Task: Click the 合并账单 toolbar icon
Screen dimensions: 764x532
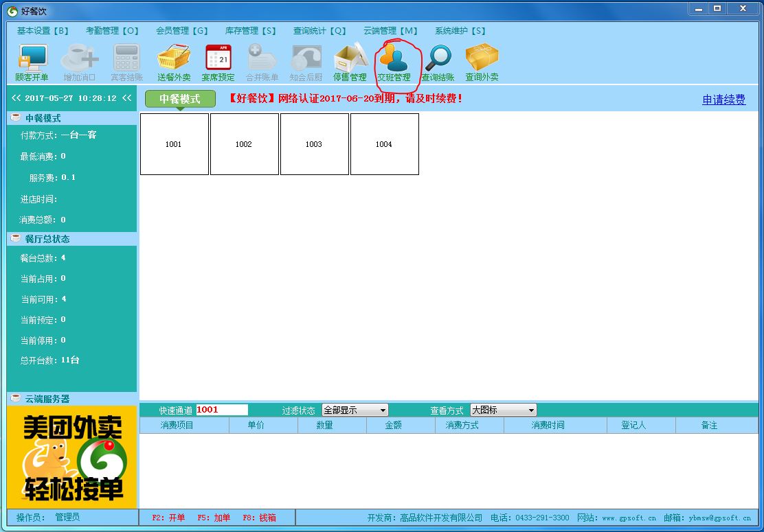Action: point(262,62)
